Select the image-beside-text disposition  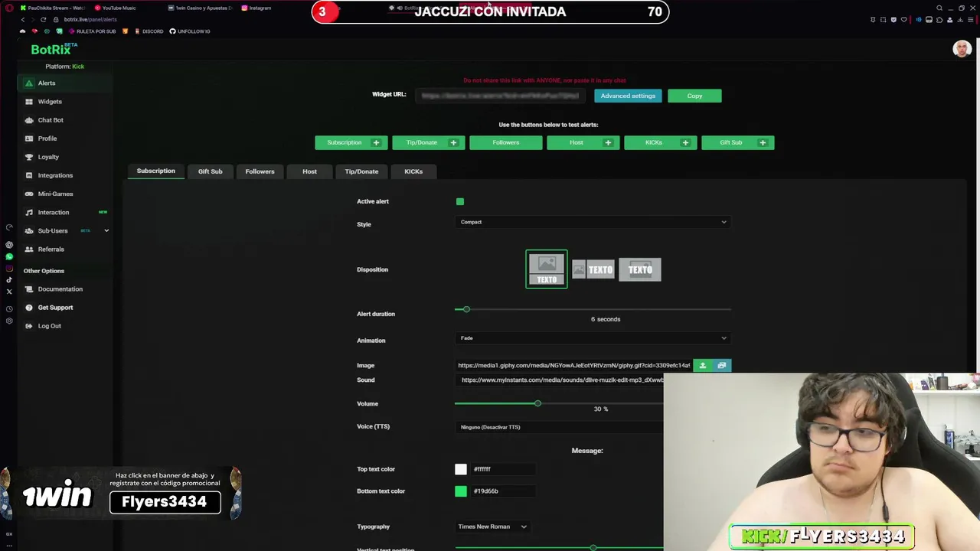(593, 269)
